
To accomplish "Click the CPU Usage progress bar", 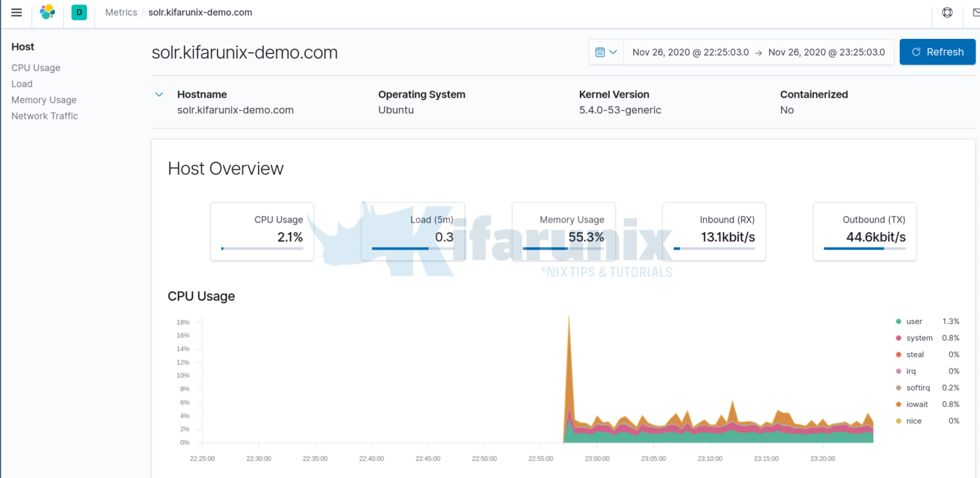I will (x=262, y=249).
